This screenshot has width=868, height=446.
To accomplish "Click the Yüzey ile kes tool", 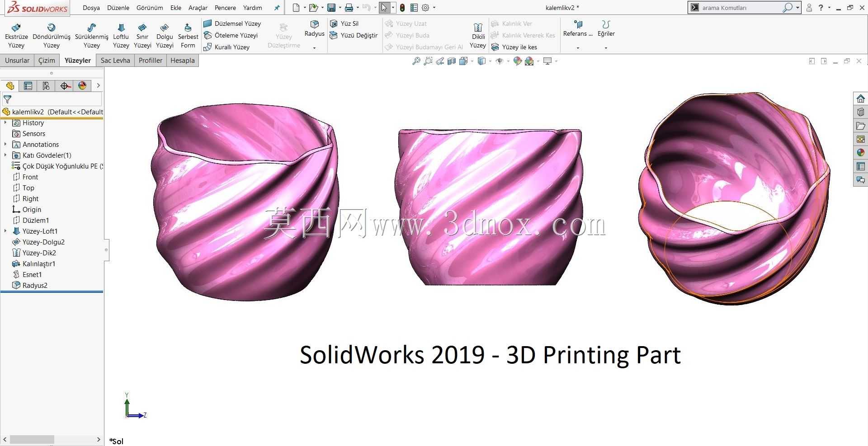I will (514, 47).
